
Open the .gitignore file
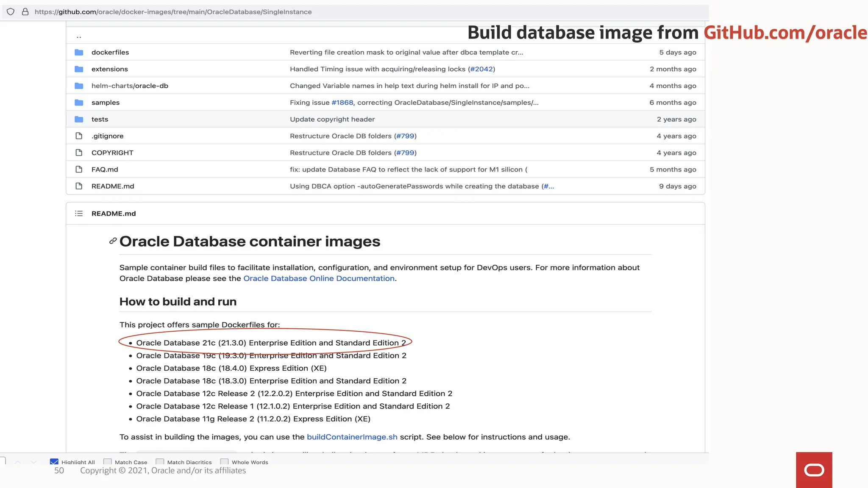(108, 136)
